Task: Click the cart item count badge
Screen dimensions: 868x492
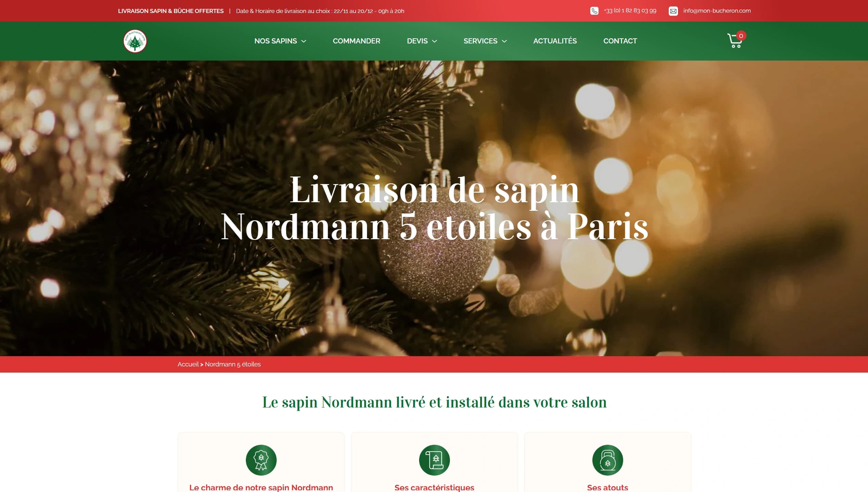Action: pyautogui.click(x=741, y=36)
